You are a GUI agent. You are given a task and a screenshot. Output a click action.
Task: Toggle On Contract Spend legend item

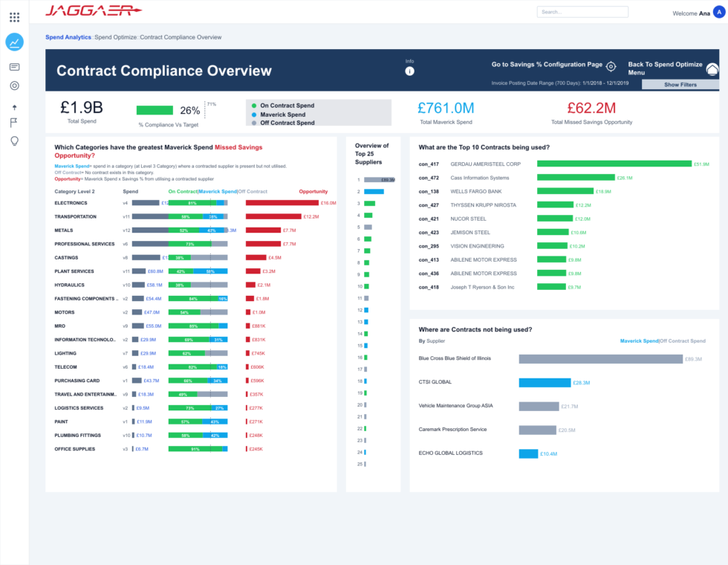tap(283, 106)
